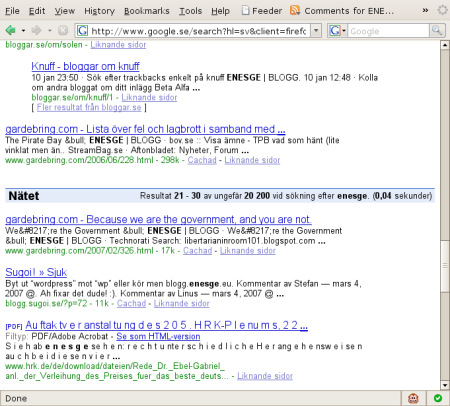The height and width of the screenshot is (406, 450).
Task: Click the Feeder page icon
Action: pos(245,10)
